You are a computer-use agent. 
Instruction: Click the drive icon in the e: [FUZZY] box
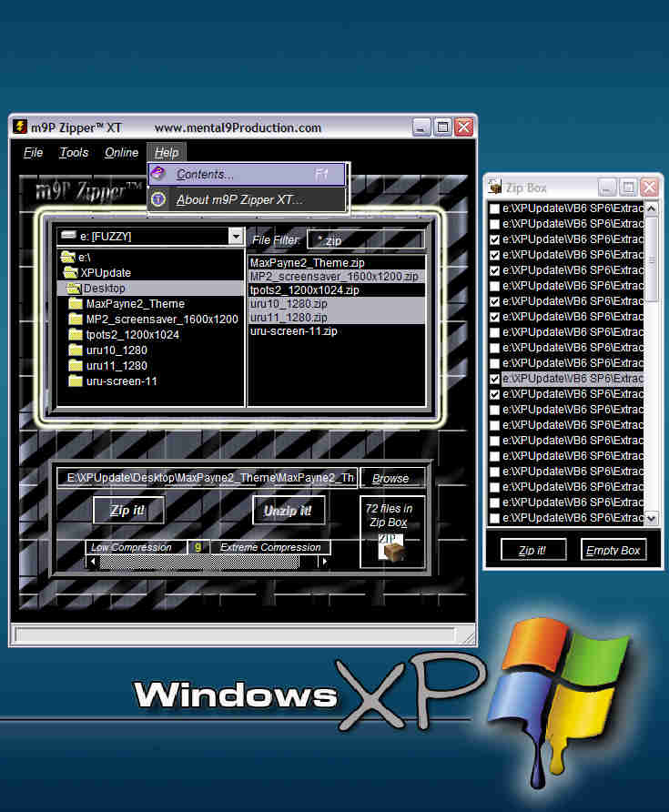click(x=68, y=236)
